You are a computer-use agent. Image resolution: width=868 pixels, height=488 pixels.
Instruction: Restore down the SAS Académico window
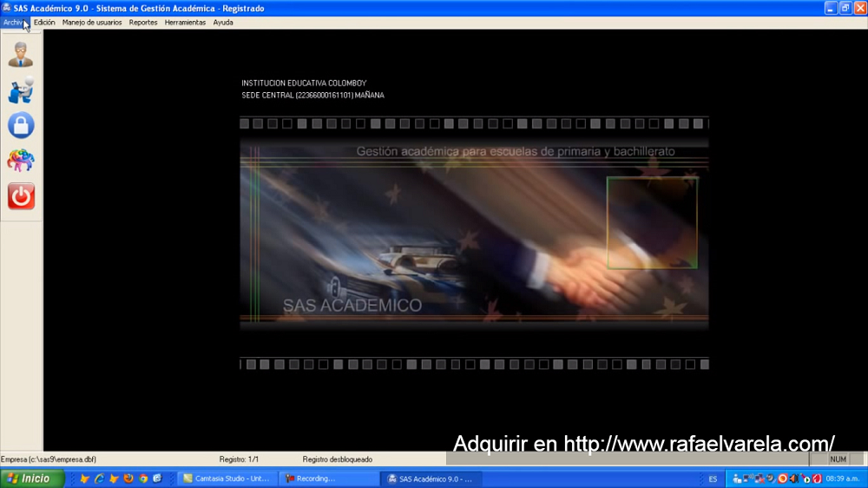845,8
